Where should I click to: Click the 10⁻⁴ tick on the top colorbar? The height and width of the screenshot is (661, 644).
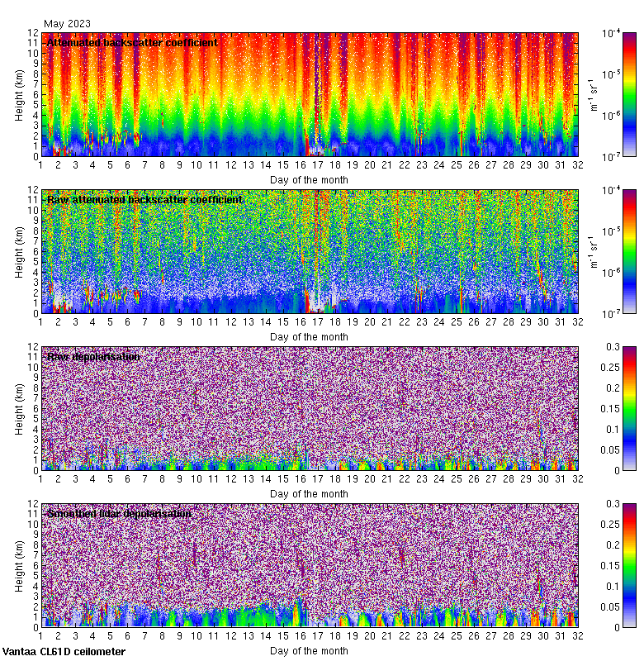611,33
